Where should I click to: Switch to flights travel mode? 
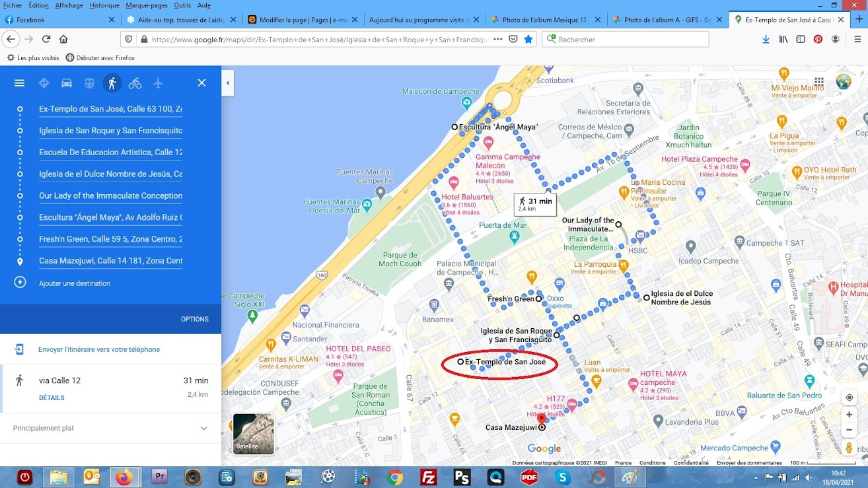pyautogui.click(x=158, y=83)
